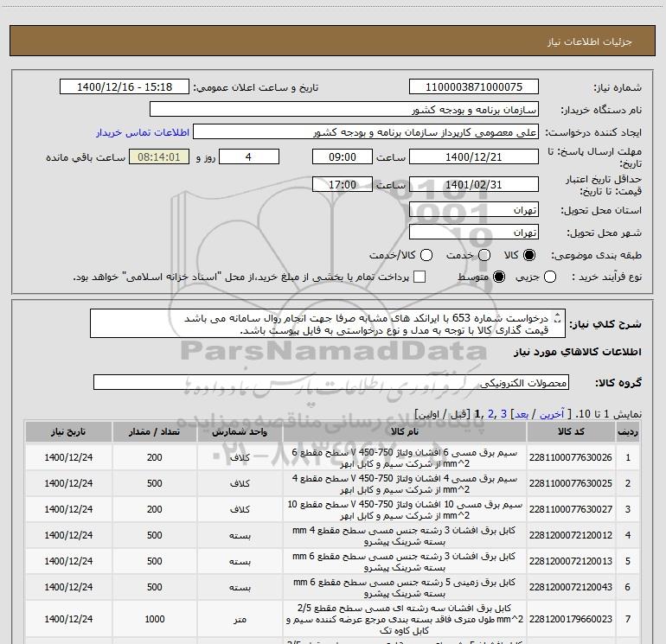Select the خدمت radio button
This screenshot has height=644, width=666.
484,255
